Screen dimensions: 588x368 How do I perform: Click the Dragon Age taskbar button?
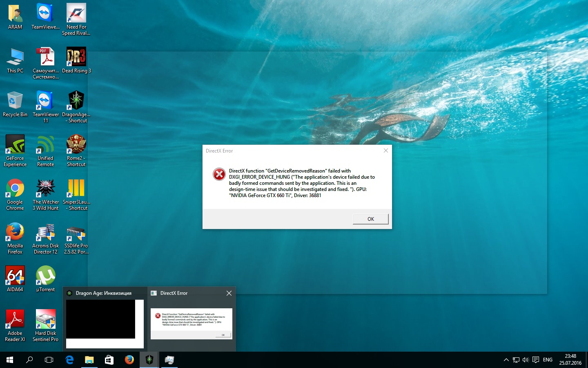tap(149, 360)
